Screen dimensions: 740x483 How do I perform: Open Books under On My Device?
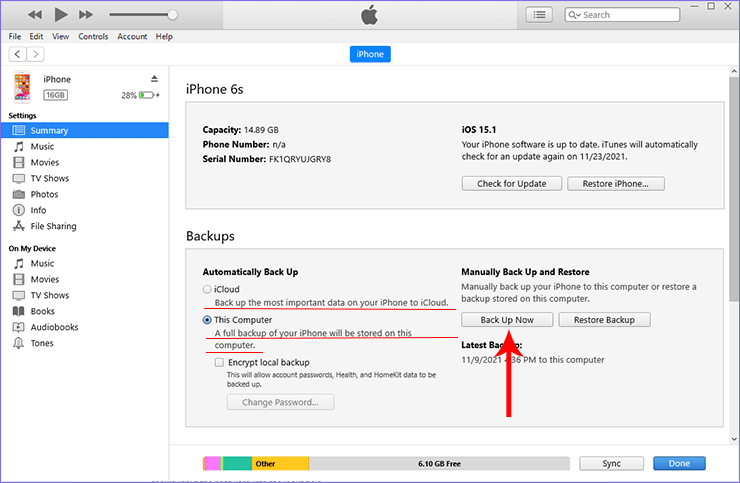(42, 311)
